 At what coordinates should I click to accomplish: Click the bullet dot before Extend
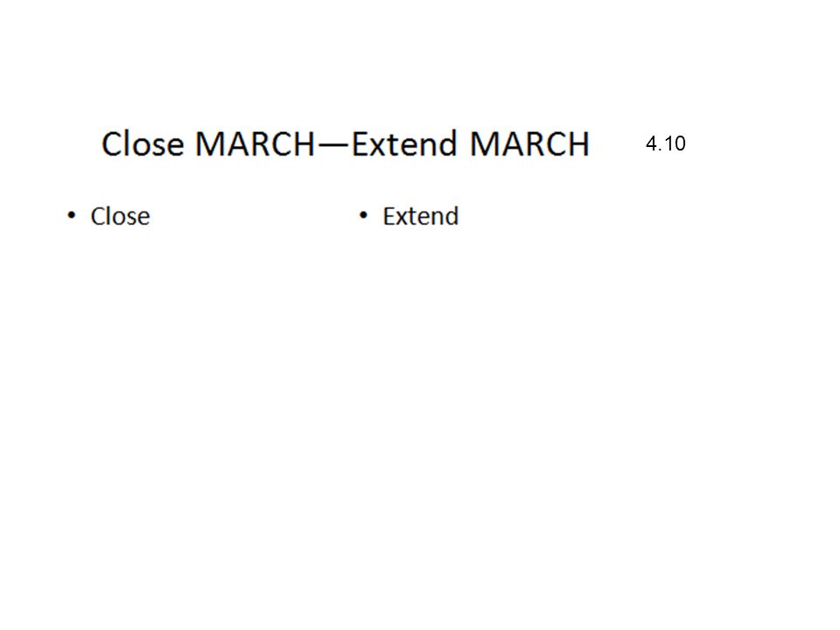coord(363,215)
